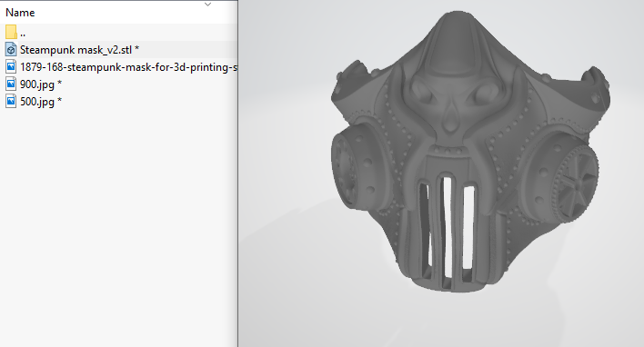
Task: Toggle the sort chevron above Name column
Action: click(x=207, y=5)
